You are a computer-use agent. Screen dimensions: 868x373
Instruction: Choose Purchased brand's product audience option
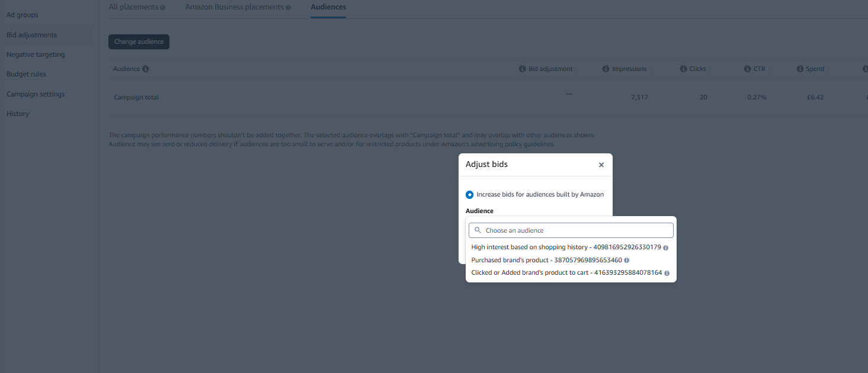click(546, 260)
